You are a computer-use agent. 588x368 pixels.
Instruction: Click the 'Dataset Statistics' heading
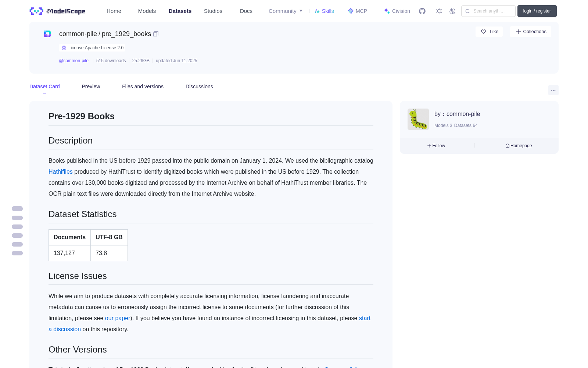click(83, 214)
